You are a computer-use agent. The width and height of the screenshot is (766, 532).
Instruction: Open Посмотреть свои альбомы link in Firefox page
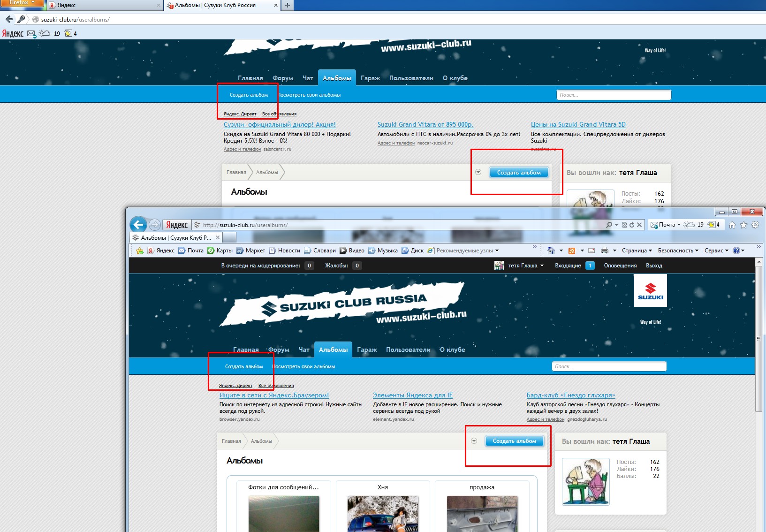310,95
